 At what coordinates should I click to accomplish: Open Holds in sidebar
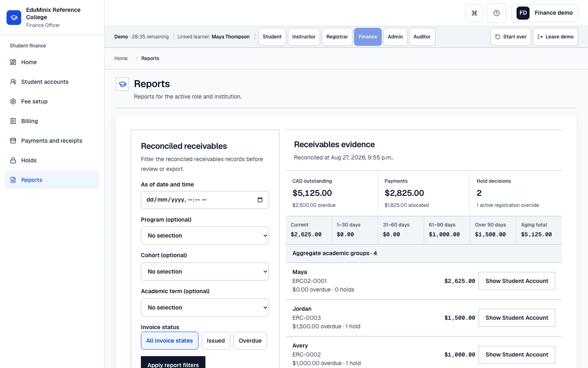[x=52, y=160]
